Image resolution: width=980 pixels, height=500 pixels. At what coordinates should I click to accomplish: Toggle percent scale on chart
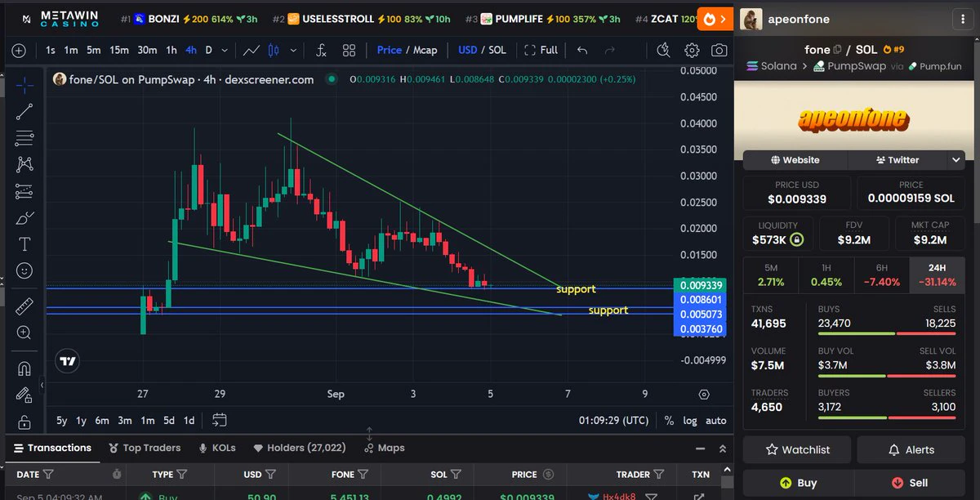669,421
